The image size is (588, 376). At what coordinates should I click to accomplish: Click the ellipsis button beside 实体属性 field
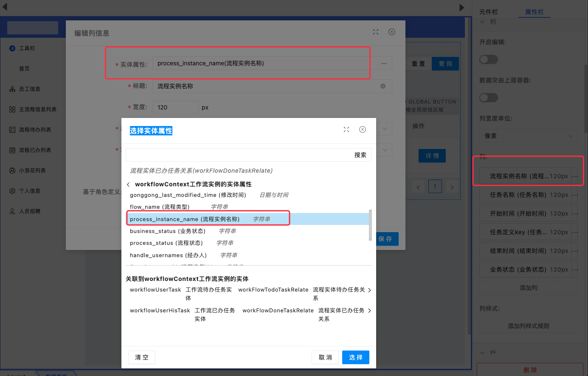point(384,64)
